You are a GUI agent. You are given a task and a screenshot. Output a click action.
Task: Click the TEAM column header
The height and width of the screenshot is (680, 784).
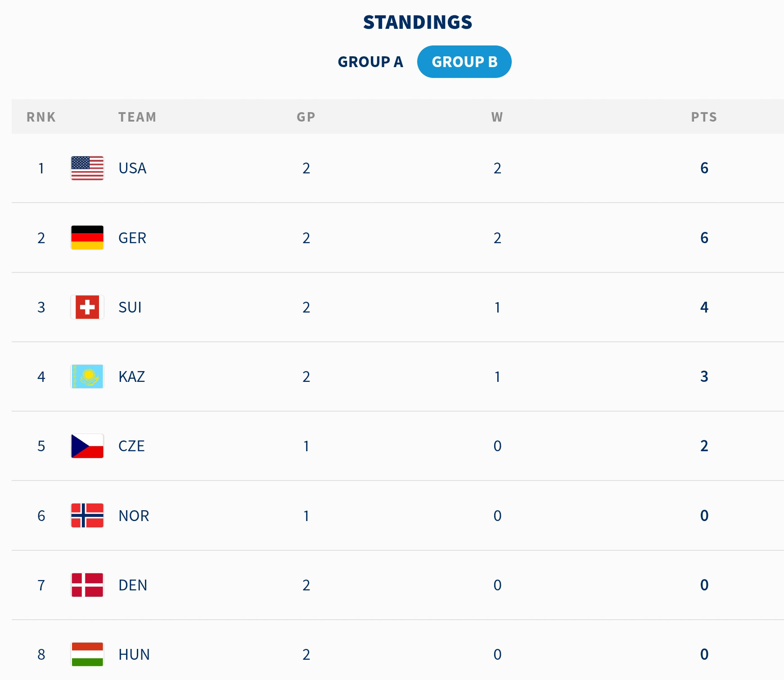click(x=137, y=117)
